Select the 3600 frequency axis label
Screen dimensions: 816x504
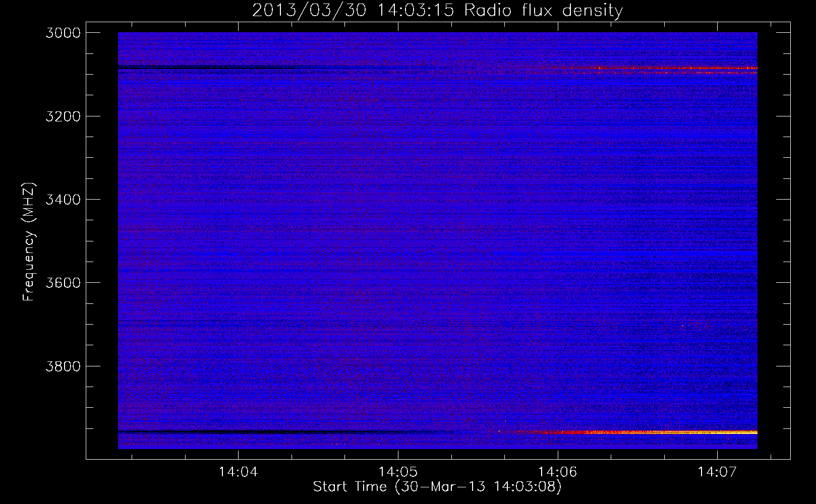click(x=63, y=283)
